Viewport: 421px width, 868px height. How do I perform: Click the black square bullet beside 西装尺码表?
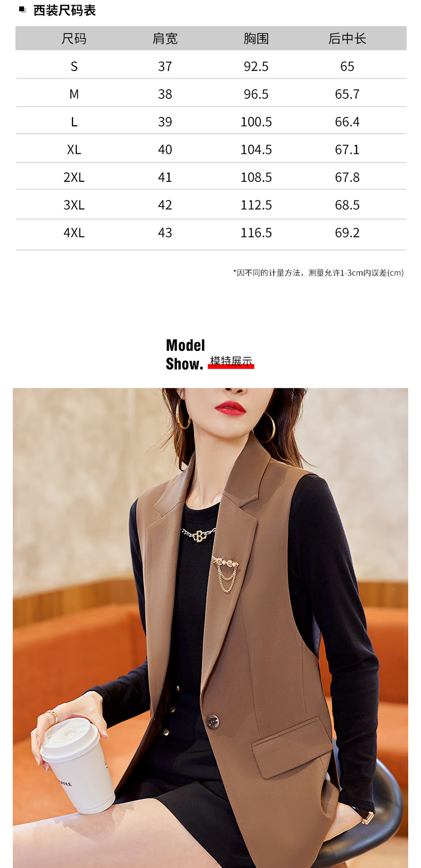(x=22, y=10)
